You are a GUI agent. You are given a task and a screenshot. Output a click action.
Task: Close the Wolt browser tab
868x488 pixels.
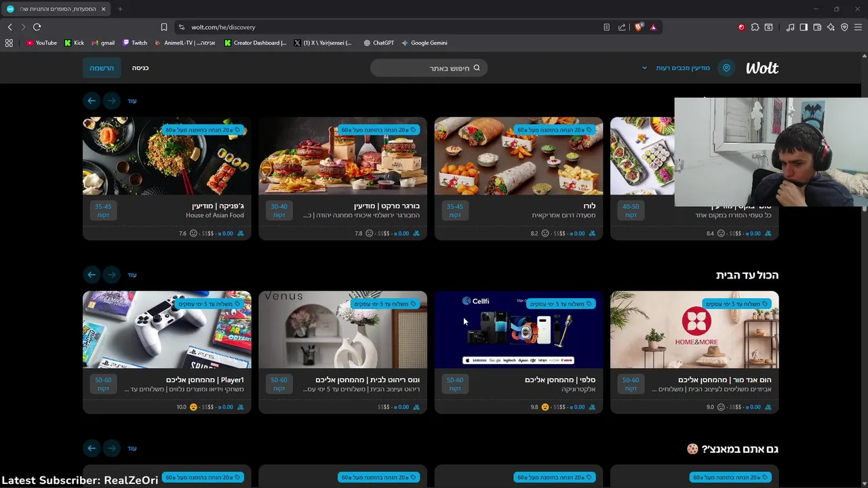[103, 9]
